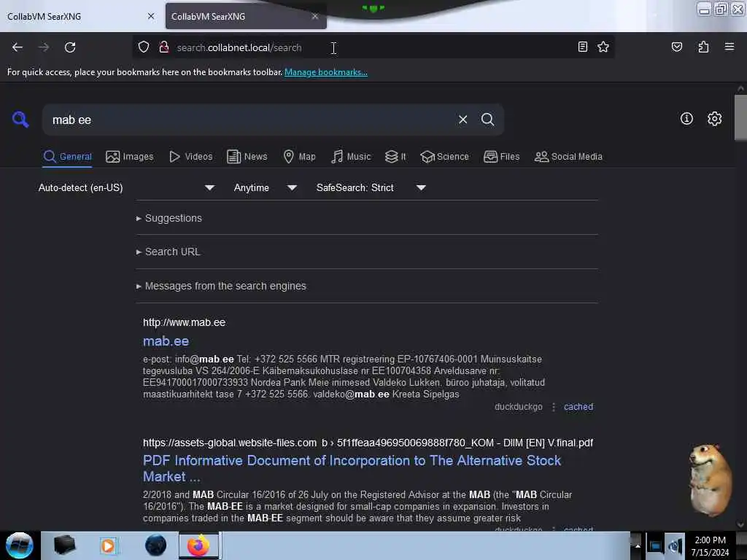Switch to the Files category tab
The height and width of the screenshot is (560, 747).
[501, 157]
